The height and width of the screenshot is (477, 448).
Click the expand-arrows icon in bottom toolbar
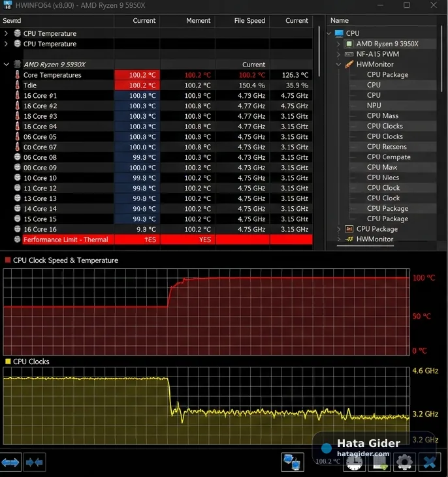pyautogui.click(x=10, y=463)
